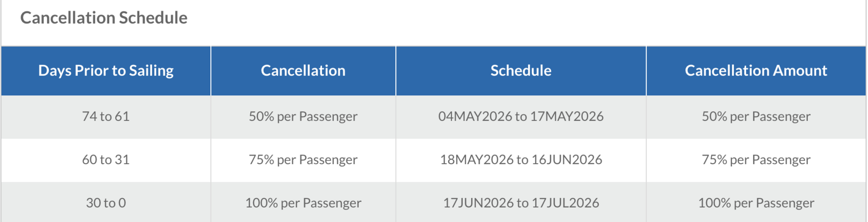Screen dimensions: 868x222
Task: Click the Cancellation column header
Action: tap(303, 71)
